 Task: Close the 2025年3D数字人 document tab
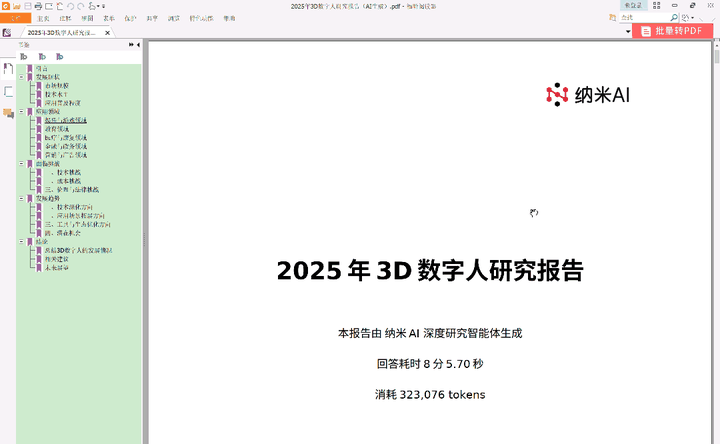coord(107,33)
